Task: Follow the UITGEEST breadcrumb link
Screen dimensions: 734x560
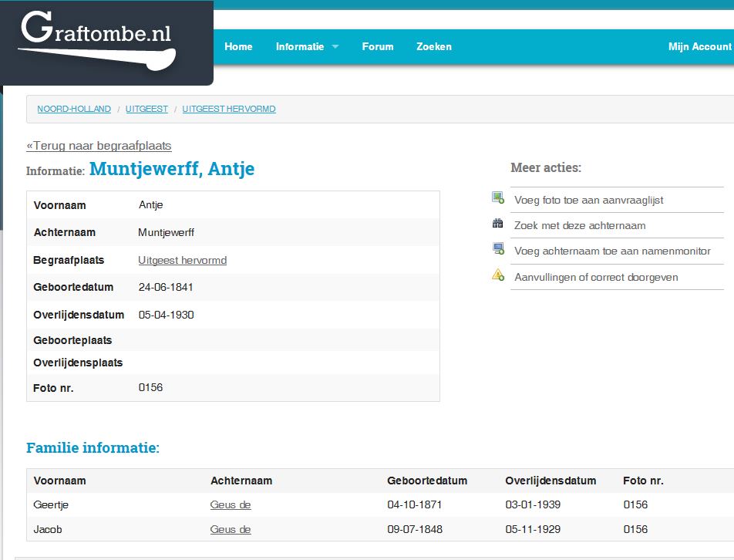Action: click(x=146, y=109)
